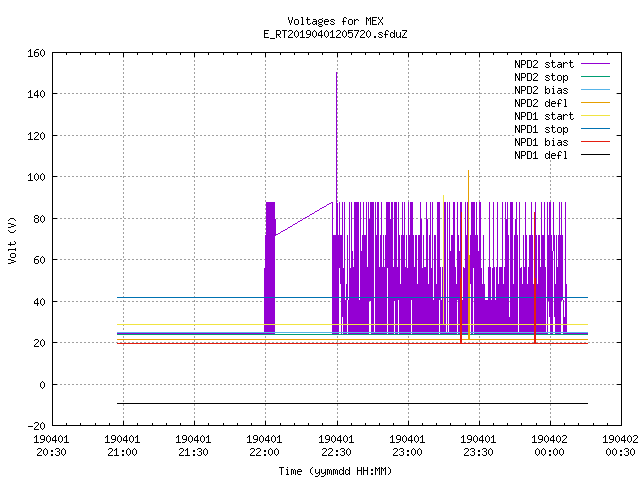The height and width of the screenshot is (480, 640).
Task: Click the green NPD2 stop legend line
Action: (x=596, y=76)
